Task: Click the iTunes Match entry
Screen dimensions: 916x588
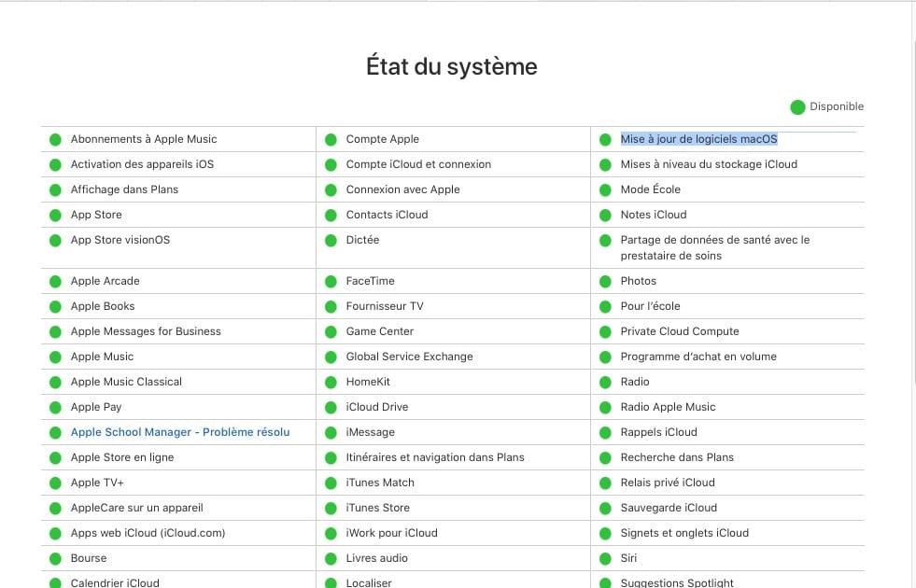Action: (x=380, y=483)
